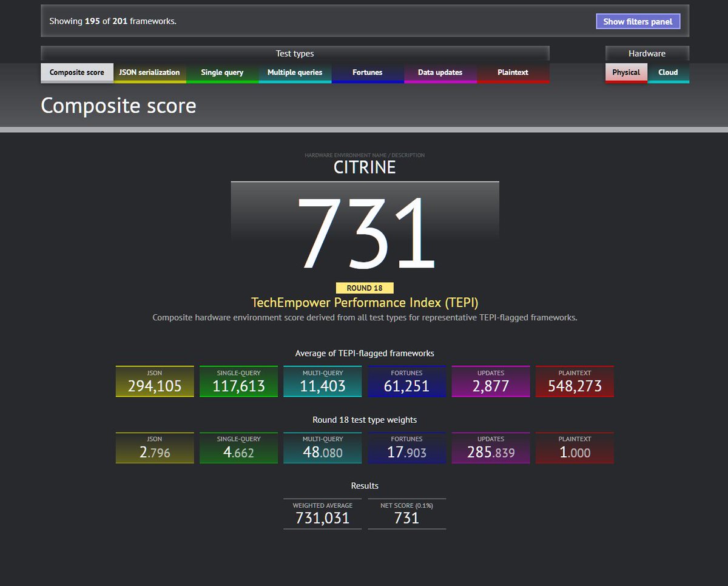Click the Composite score page heading

point(118,106)
